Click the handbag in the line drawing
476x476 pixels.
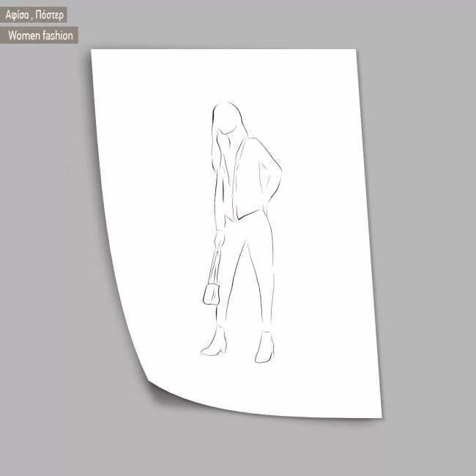(211, 291)
